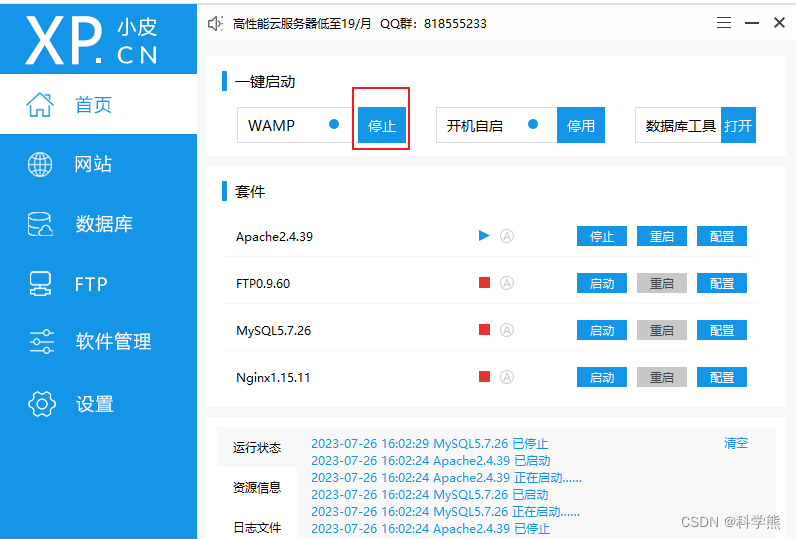Click the FTP server icon

[x=40, y=284]
